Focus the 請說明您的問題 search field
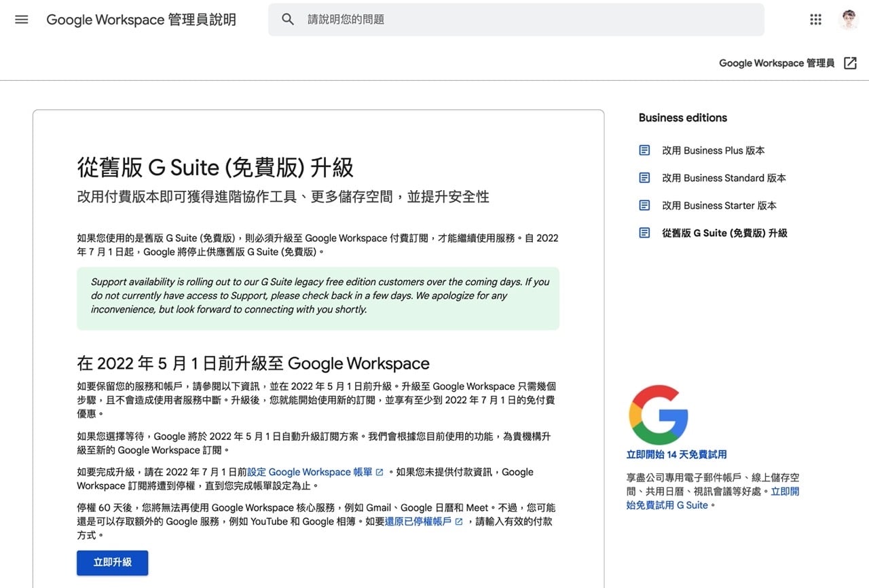 516,20
